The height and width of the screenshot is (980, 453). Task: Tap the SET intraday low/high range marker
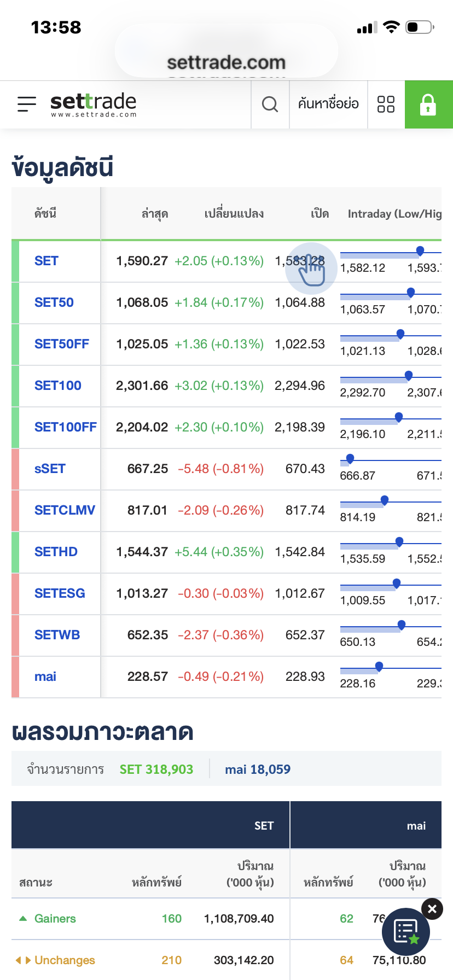pyautogui.click(x=420, y=250)
